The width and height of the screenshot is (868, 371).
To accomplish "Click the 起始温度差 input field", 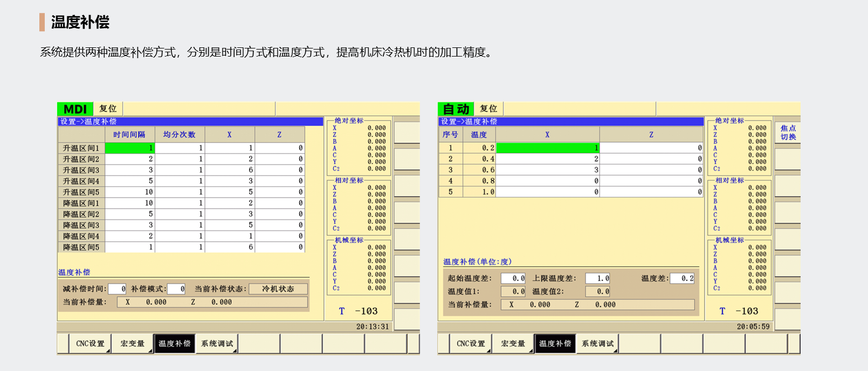I will 513,278.
